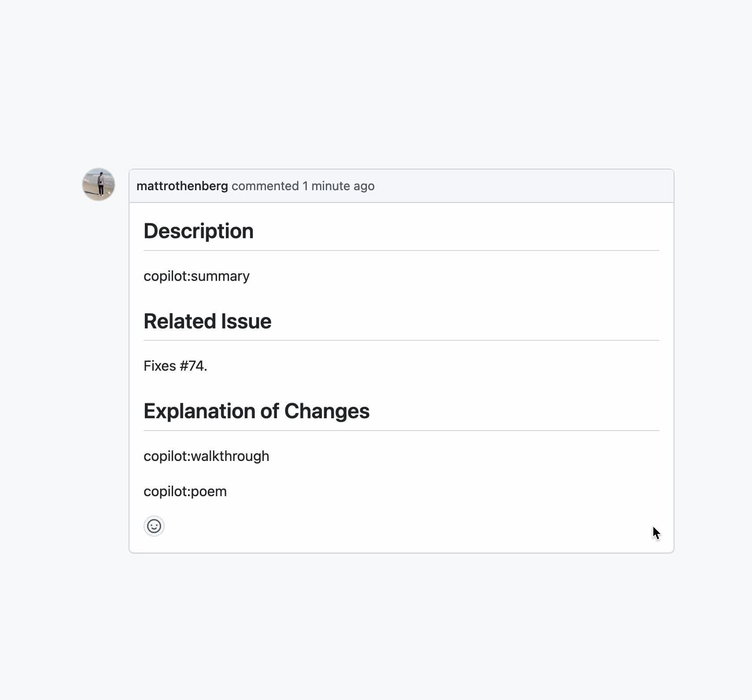Open the mattrothenberg username link
752x700 pixels.
(182, 186)
